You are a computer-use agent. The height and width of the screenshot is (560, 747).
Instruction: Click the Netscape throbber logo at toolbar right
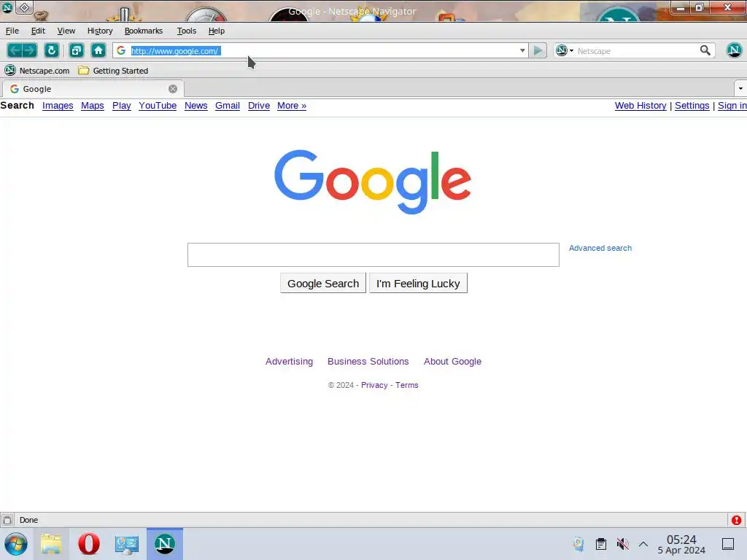click(x=734, y=50)
